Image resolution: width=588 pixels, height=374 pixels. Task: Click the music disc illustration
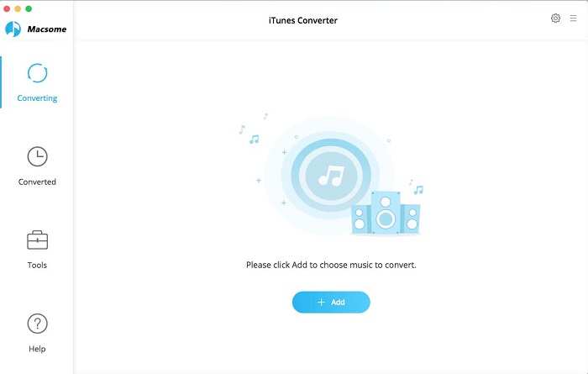pyautogui.click(x=331, y=176)
